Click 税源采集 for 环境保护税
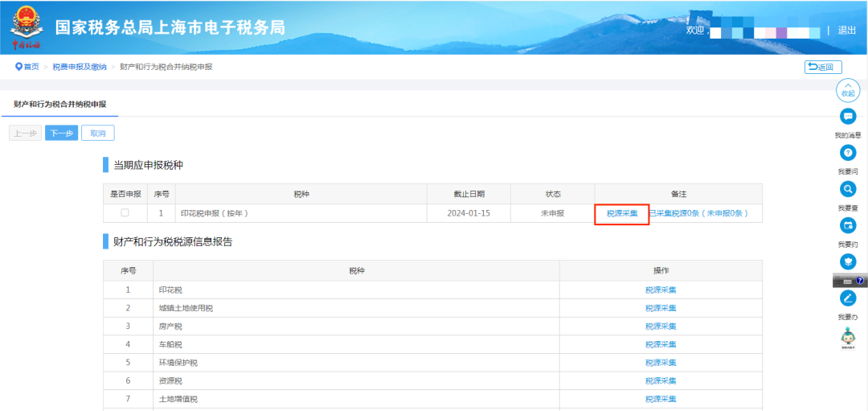This screenshot has height=411, width=868. pyautogui.click(x=661, y=363)
